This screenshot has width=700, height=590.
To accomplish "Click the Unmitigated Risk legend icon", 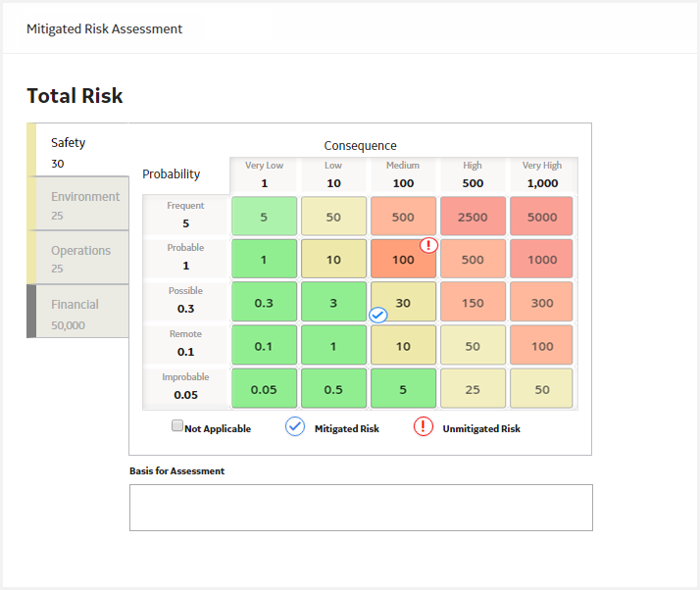I will 423,427.
